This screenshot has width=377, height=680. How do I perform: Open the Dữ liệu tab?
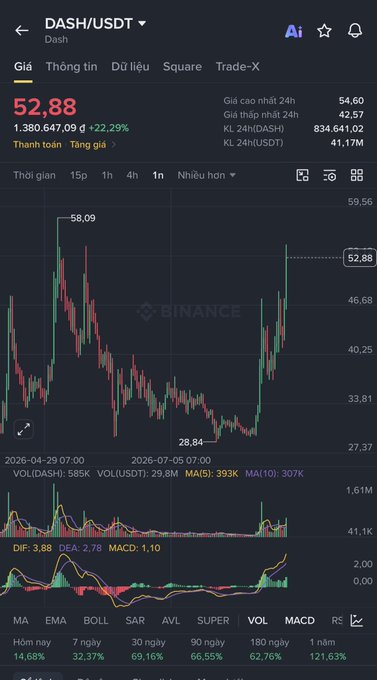pyautogui.click(x=130, y=66)
